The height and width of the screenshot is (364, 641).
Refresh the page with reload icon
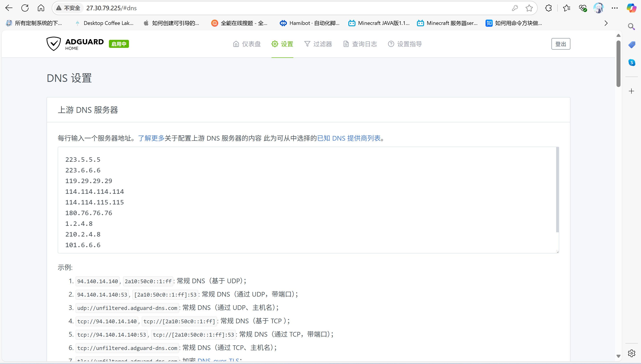coord(25,8)
